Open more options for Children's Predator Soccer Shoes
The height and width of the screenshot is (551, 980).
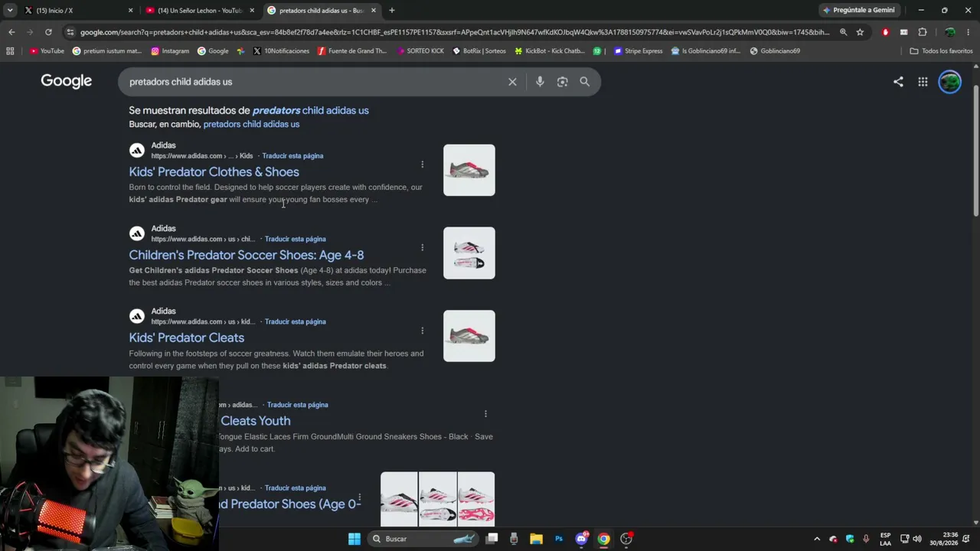click(x=422, y=247)
